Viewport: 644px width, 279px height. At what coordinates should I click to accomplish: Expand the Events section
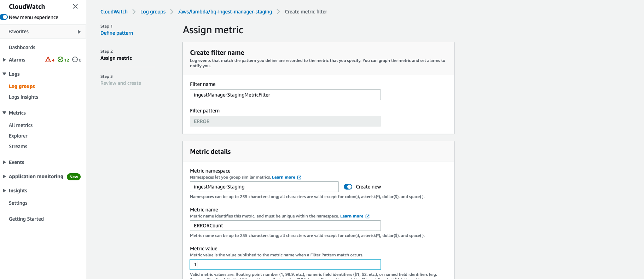pyautogui.click(x=4, y=162)
